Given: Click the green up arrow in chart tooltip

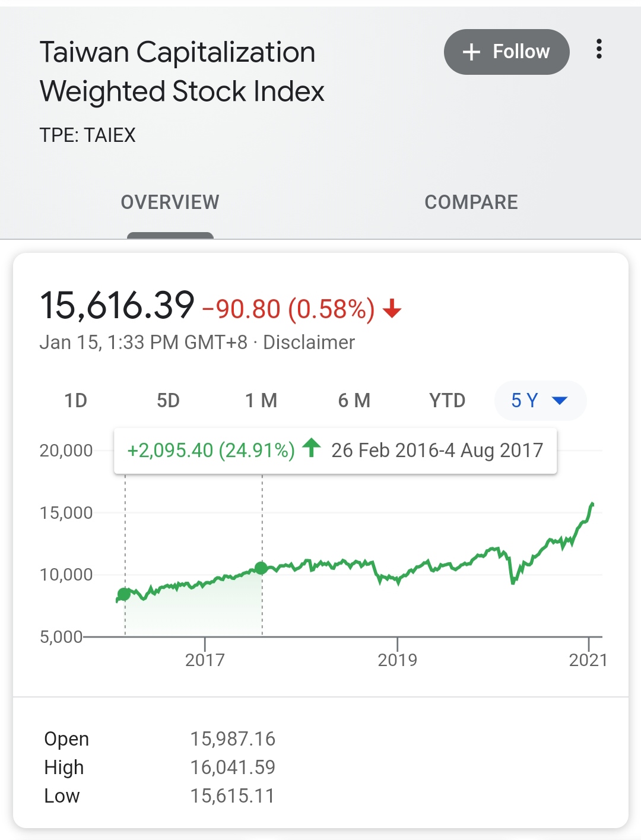Looking at the screenshot, I should (x=311, y=448).
